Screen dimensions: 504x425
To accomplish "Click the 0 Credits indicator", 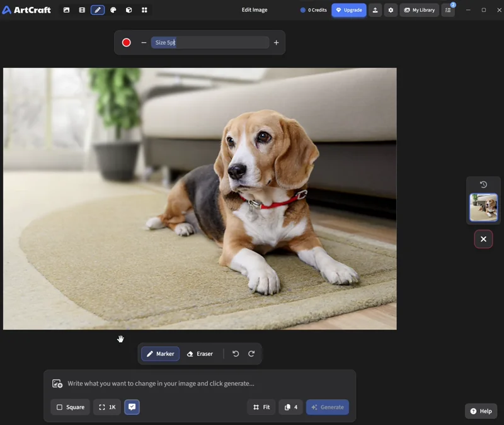I will click(313, 10).
